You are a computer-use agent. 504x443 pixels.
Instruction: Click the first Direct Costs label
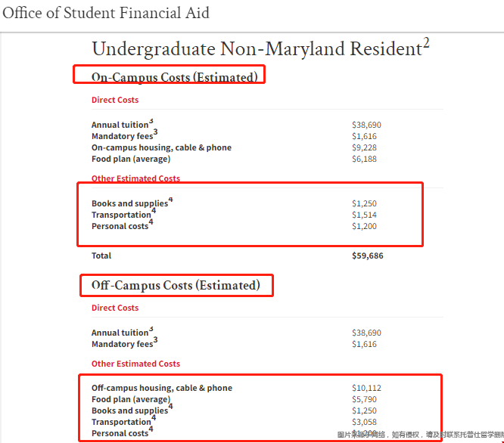point(115,100)
